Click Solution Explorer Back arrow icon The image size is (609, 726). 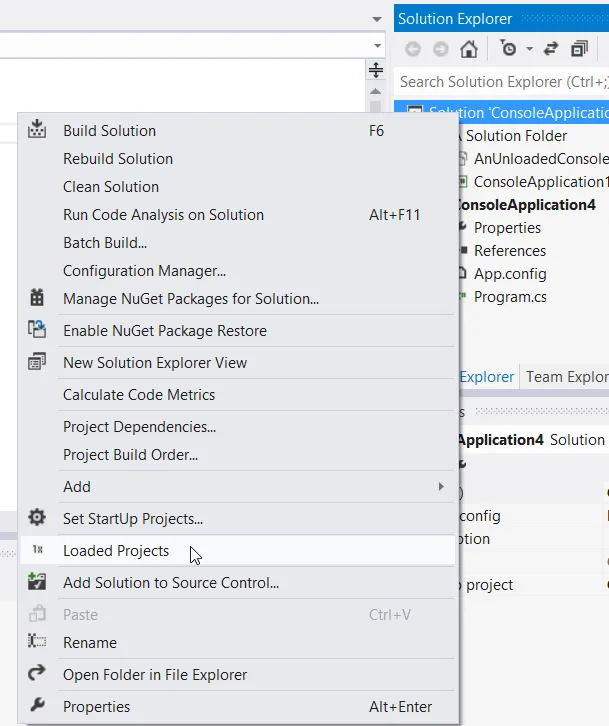413,49
